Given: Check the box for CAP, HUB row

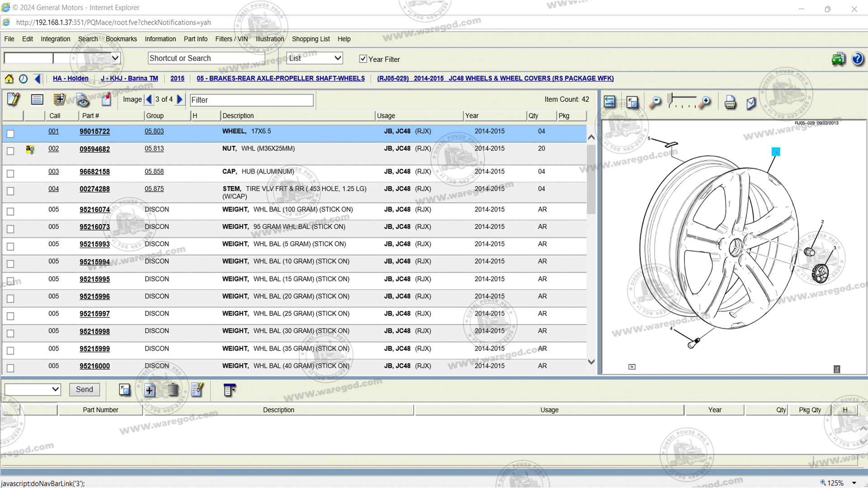Looking at the screenshot, I should (10, 174).
